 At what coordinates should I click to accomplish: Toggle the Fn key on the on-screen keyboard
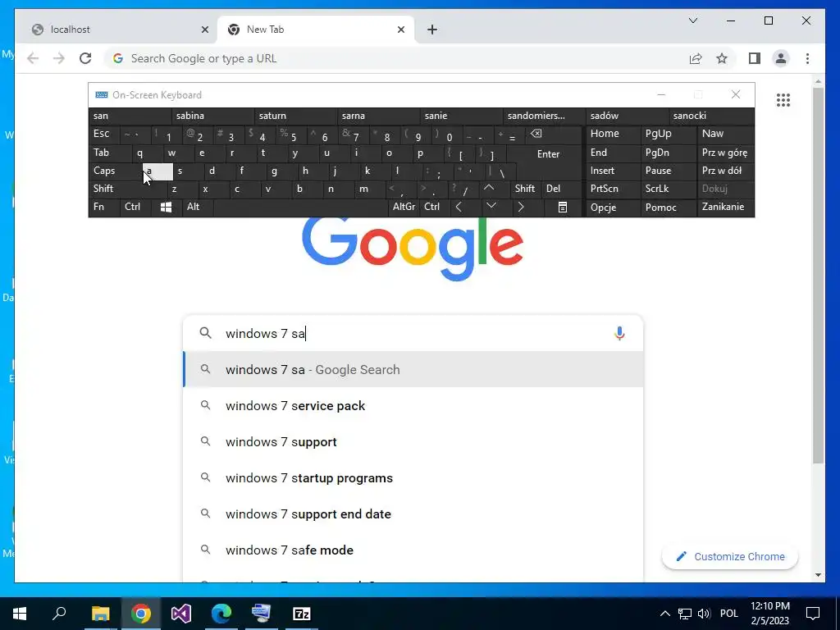coord(103,207)
